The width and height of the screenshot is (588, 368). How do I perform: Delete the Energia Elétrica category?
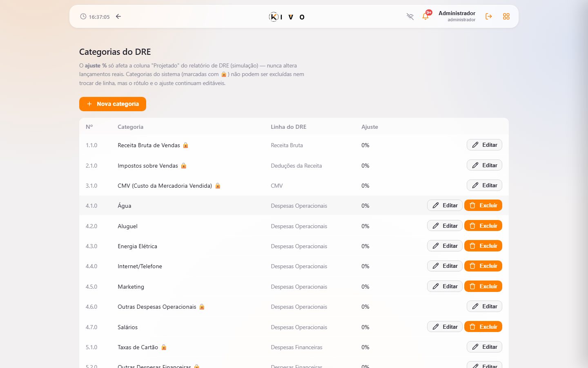(x=483, y=246)
